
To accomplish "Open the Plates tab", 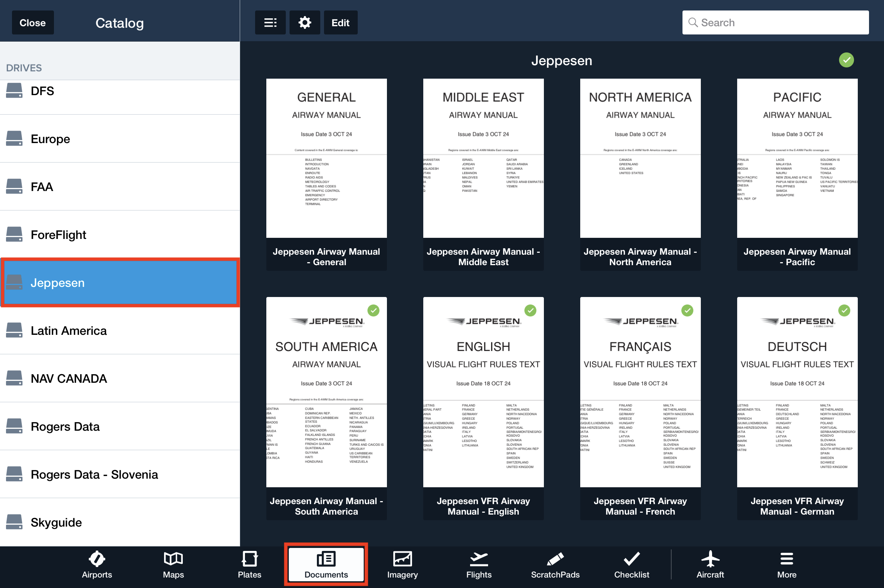I will pyautogui.click(x=249, y=565).
